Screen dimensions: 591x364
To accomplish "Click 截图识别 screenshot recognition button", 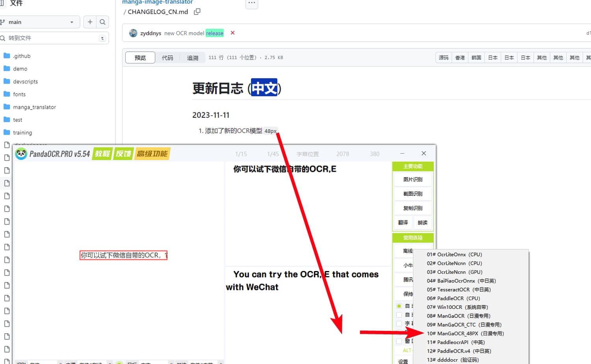I will tap(413, 194).
